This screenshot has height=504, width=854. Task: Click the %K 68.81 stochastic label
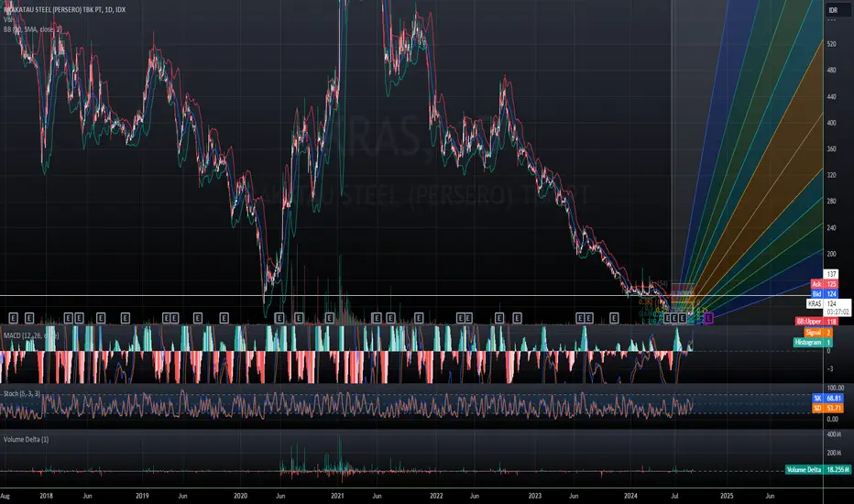pos(827,399)
